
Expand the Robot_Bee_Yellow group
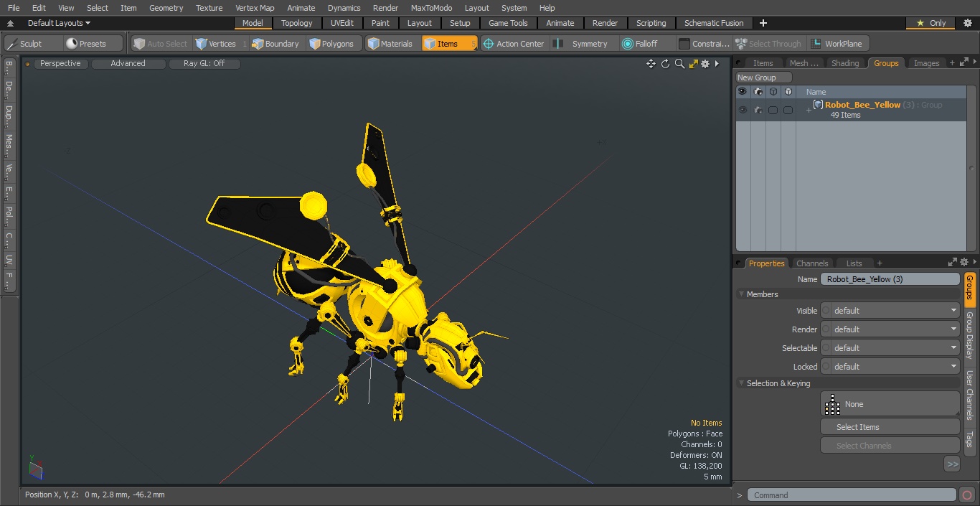point(809,110)
